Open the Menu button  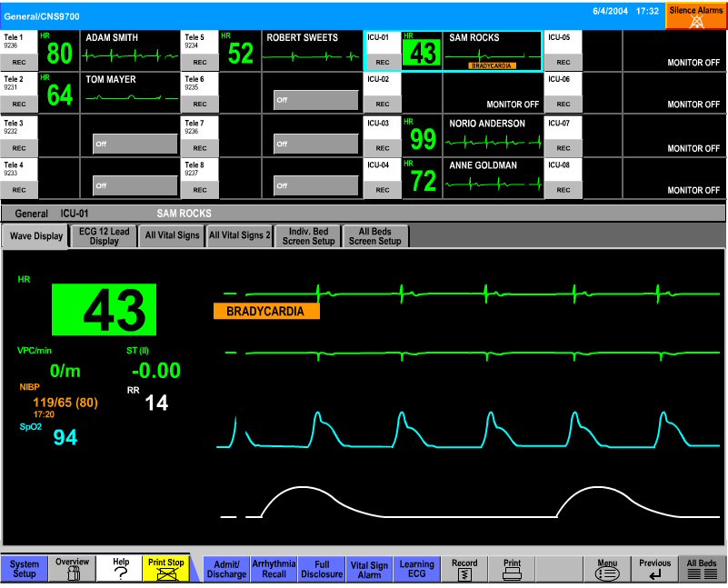(x=606, y=569)
